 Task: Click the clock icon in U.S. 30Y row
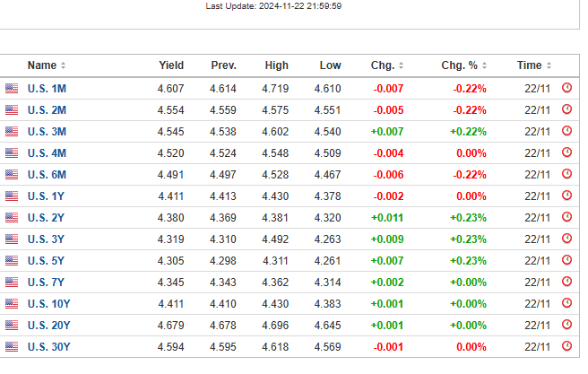566,346
